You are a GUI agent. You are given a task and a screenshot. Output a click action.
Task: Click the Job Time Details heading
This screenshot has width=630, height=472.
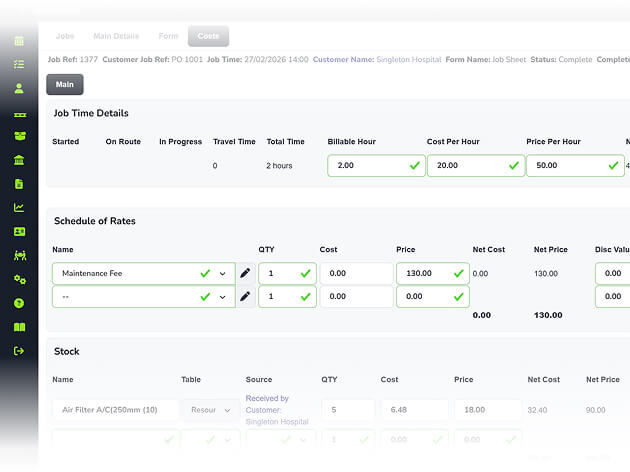91,113
